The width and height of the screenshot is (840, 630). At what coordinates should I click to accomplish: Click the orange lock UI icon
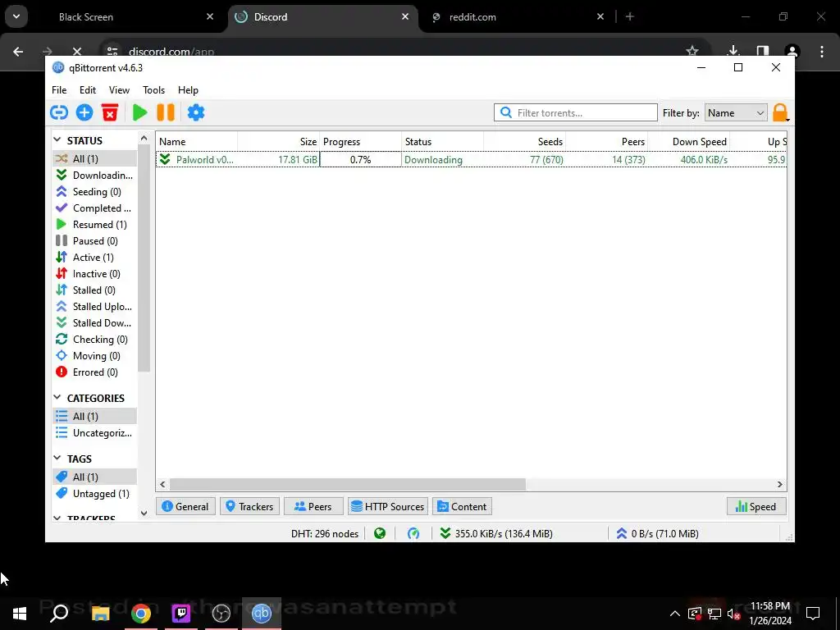[780, 112]
